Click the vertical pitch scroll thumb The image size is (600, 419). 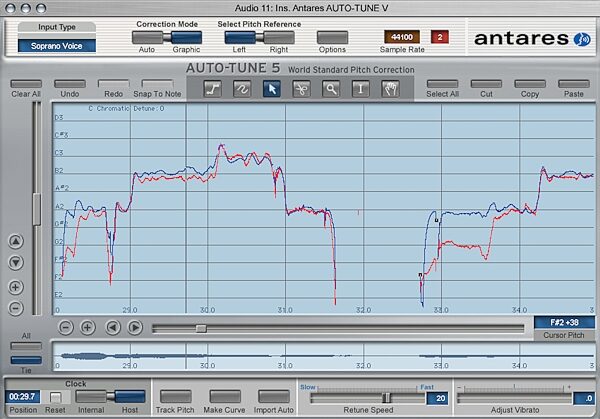click(x=36, y=209)
